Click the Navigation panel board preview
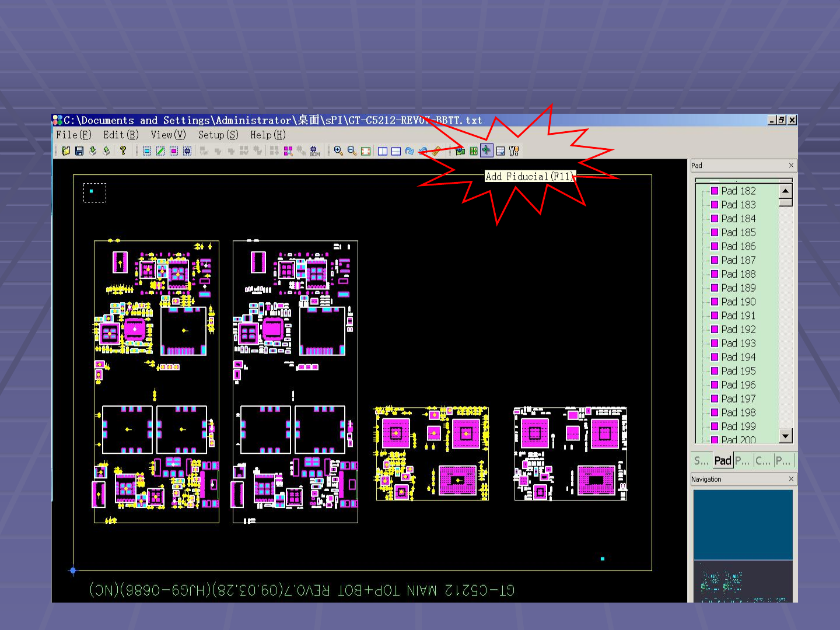840x630 pixels. [743, 545]
